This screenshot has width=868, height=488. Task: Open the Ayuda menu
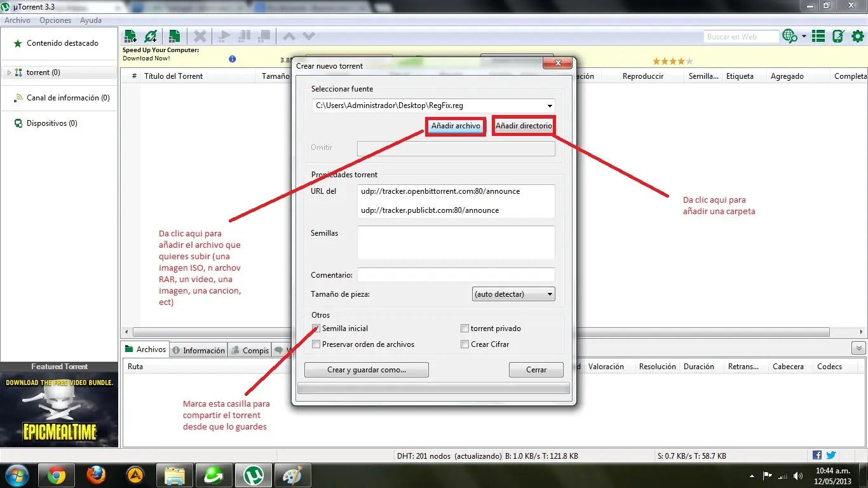click(x=91, y=20)
